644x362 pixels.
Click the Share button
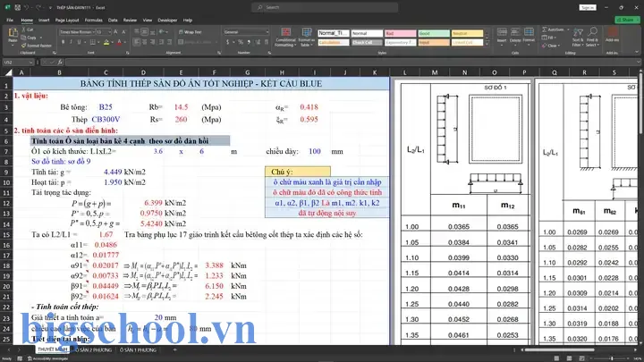click(627, 20)
